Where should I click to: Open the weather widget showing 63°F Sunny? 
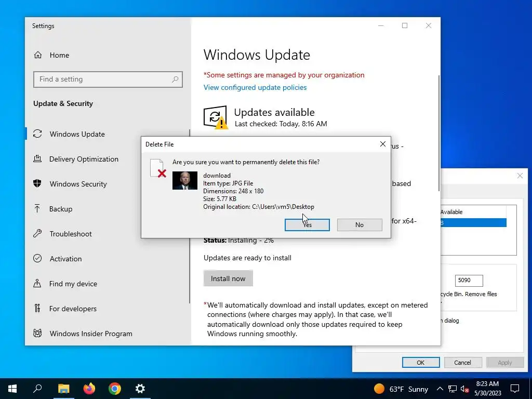[x=401, y=389]
